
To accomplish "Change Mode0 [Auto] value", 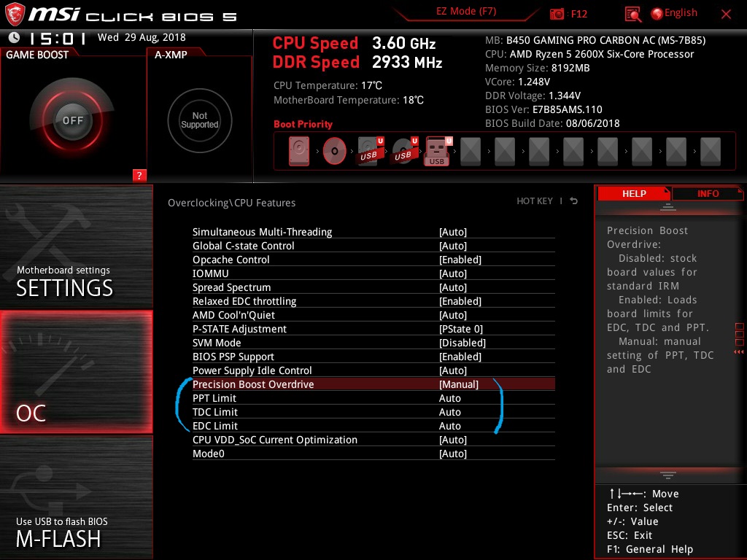I will (452, 453).
